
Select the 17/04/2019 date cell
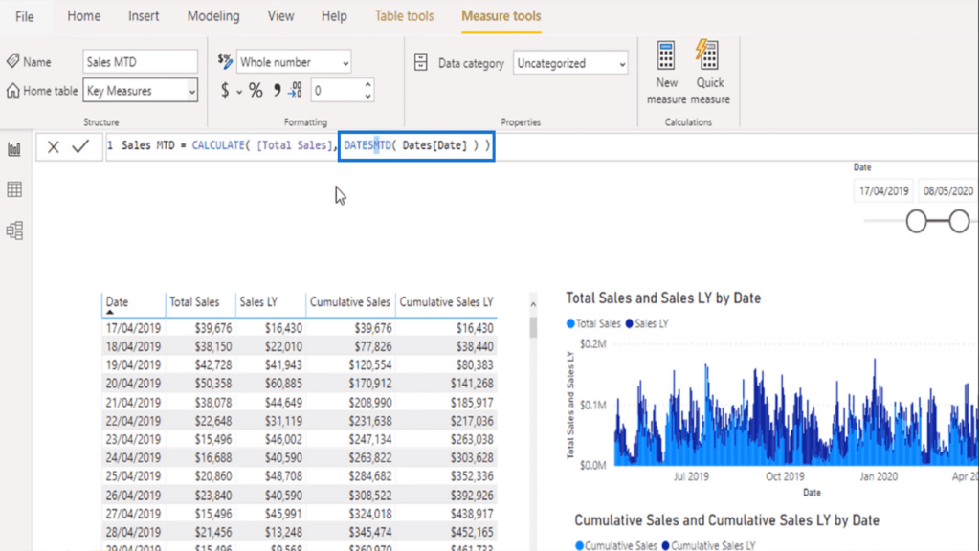133,328
